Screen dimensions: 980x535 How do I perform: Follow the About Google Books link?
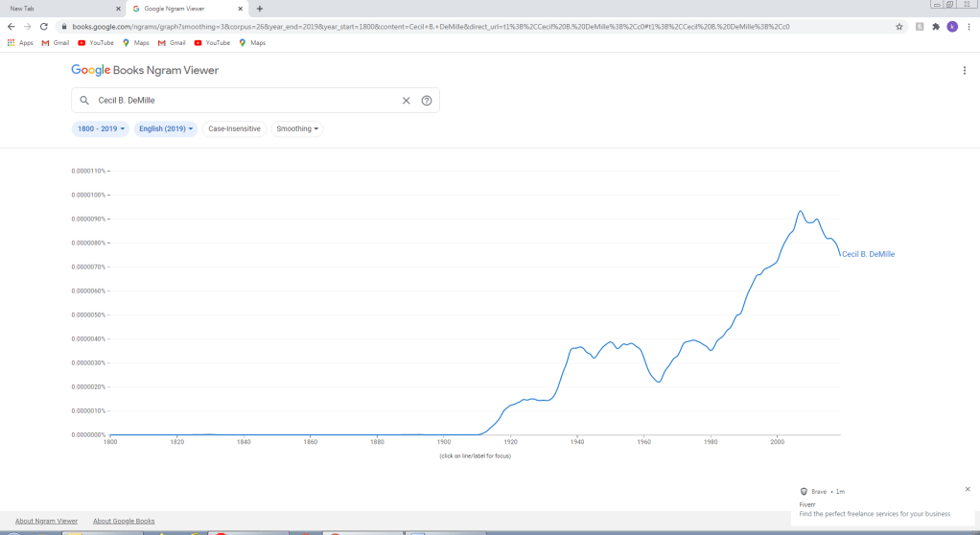[x=124, y=521]
